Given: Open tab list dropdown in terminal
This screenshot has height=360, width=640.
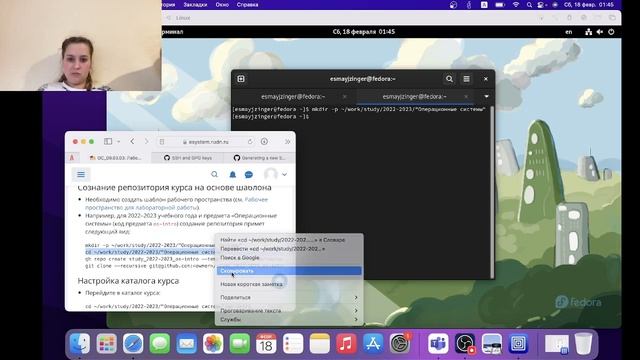Looking at the screenshot, I should point(487,97).
